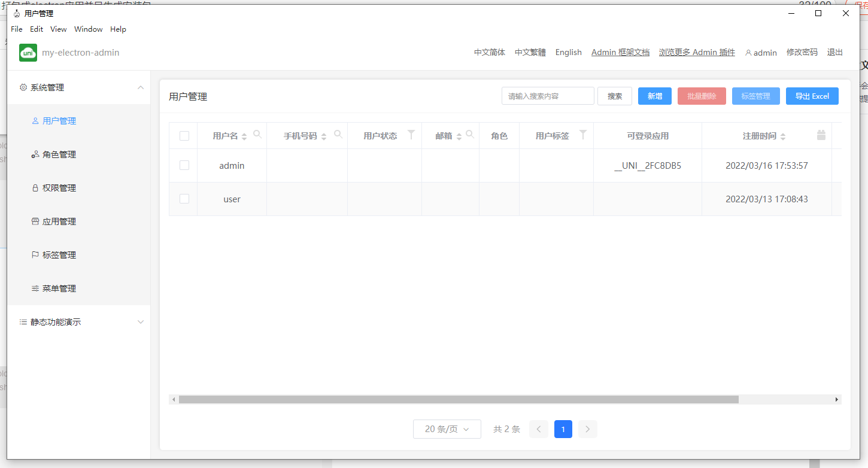
Task: Open 用户管理 in the sidebar
Action: point(60,120)
